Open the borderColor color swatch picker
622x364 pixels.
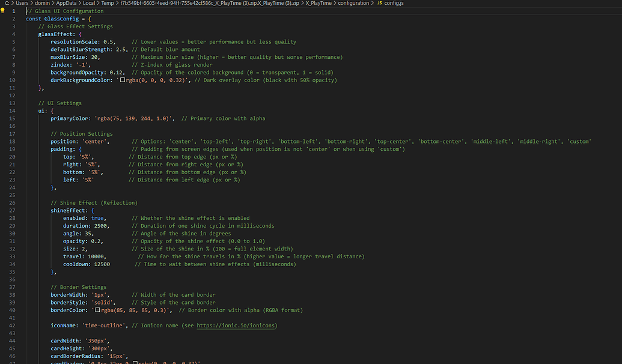coord(97,311)
